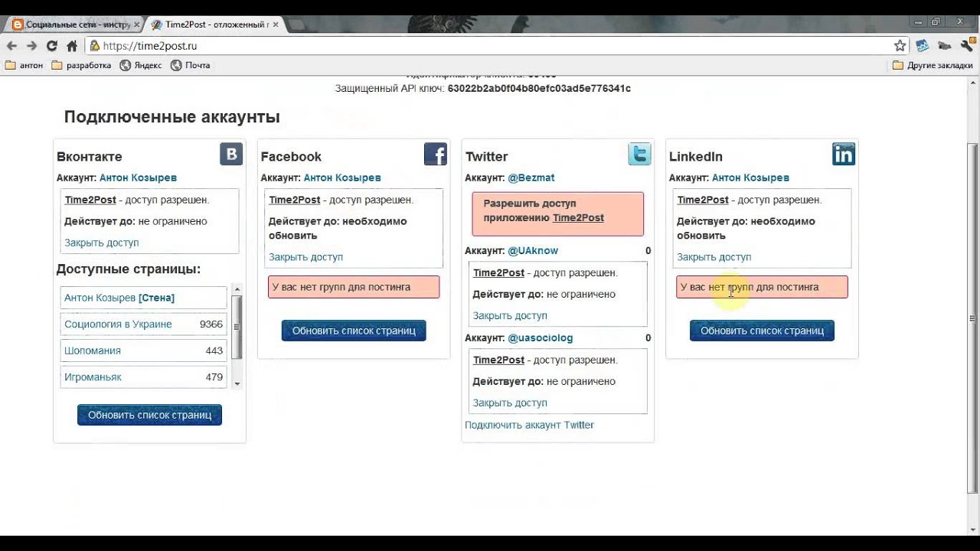Click Time2Post link in LinkedIn box
The width and height of the screenshot is (980, 551).
(x=703, y=200)
